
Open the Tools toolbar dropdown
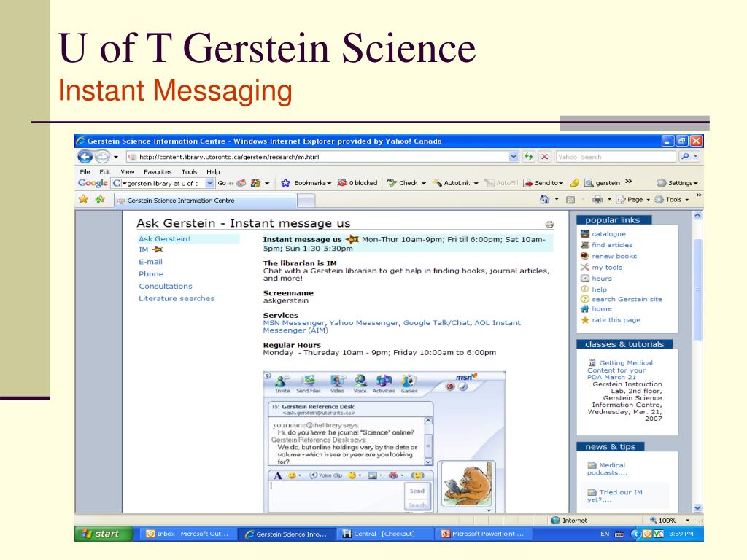tap(672, 200)
